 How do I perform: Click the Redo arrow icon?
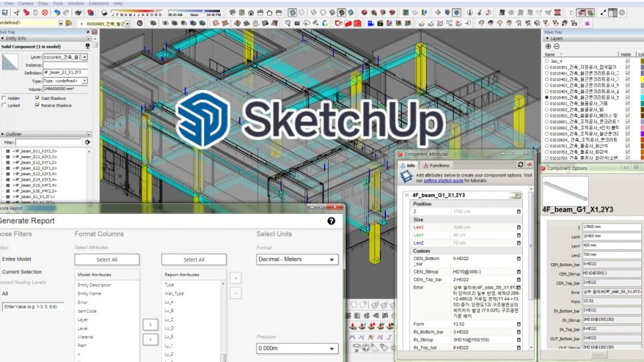66,13
